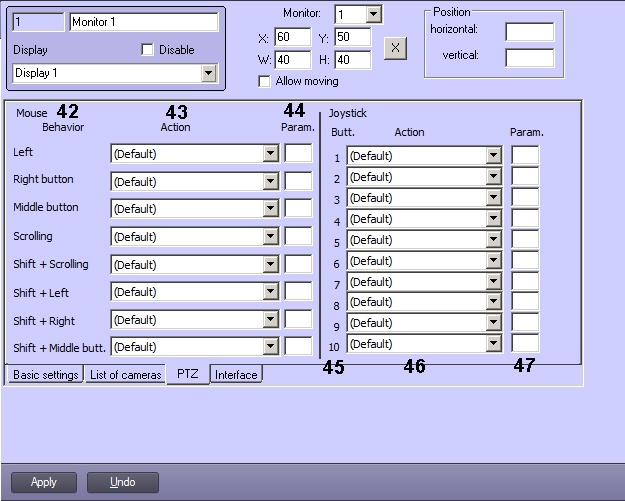
Task: Enable the Disable checkbox
Action: coord(148,50)
